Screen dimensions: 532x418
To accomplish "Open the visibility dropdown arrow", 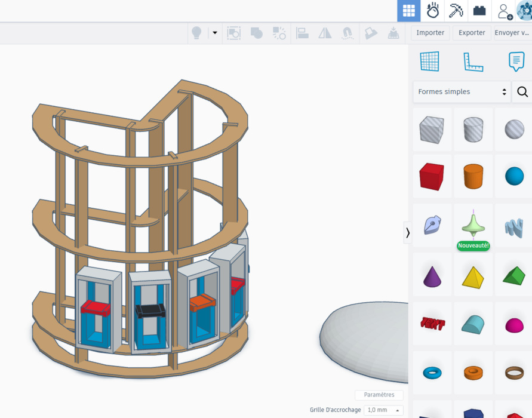I will (x=215, y=33).
